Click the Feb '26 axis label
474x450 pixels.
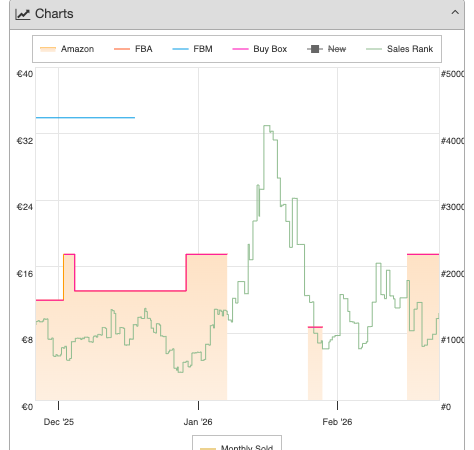click(337, 422)
